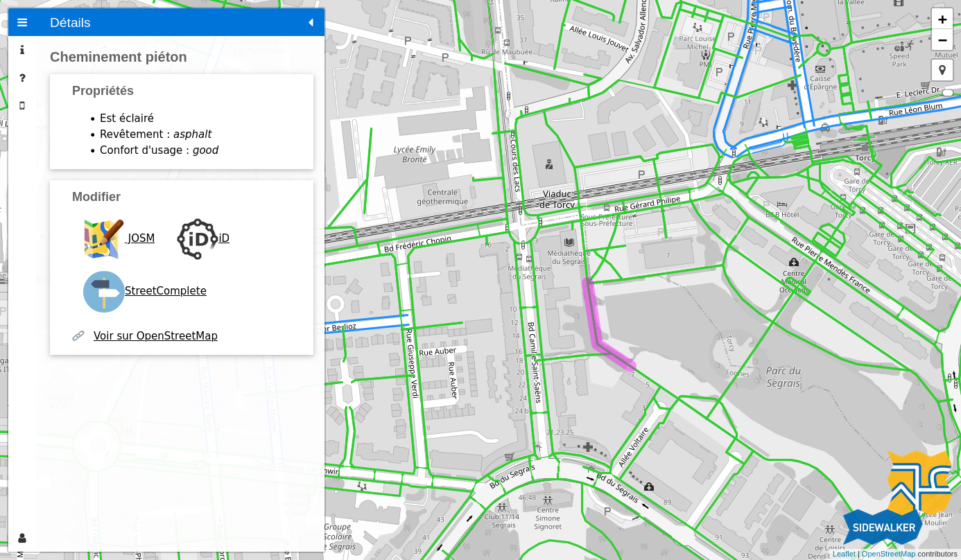Click the chain link icon beside Voir sur OpenStreetMap
Viewport: 961px width, 560px height.
(78, 335)
